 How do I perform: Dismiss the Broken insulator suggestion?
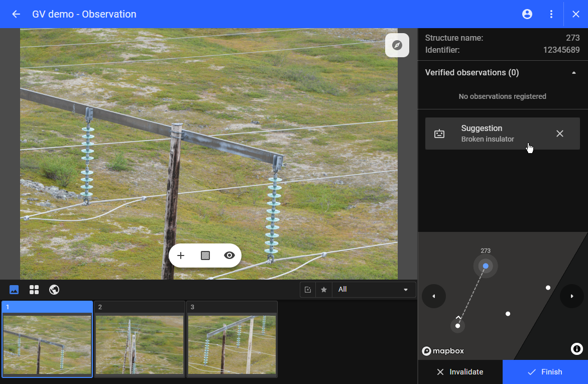(560, 134)
